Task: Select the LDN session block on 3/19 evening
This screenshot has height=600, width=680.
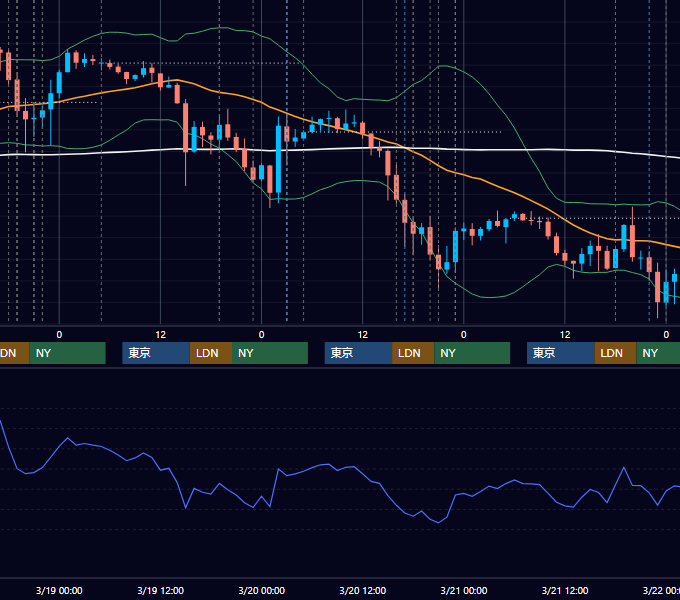Action: click(211, 353)
